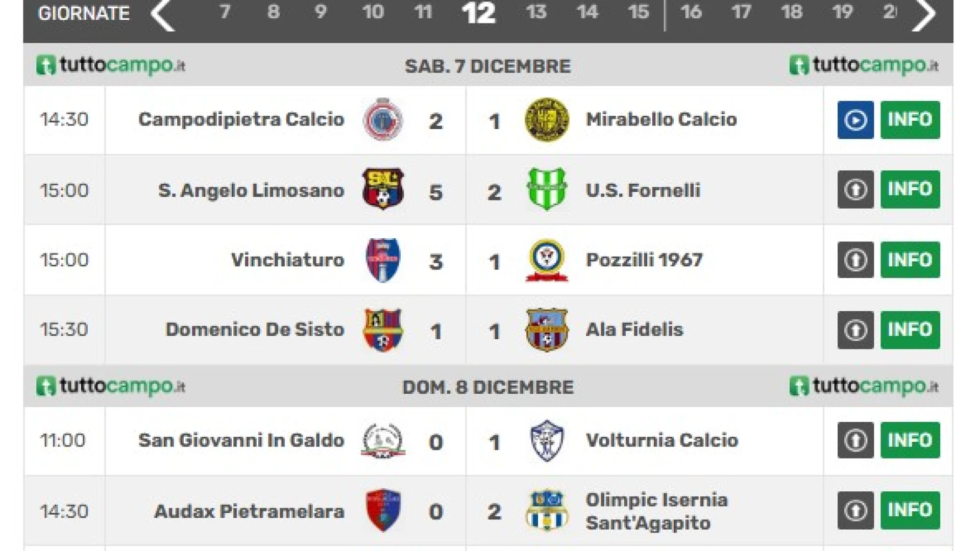Open Ala Fidelis team page

point(634,330)
